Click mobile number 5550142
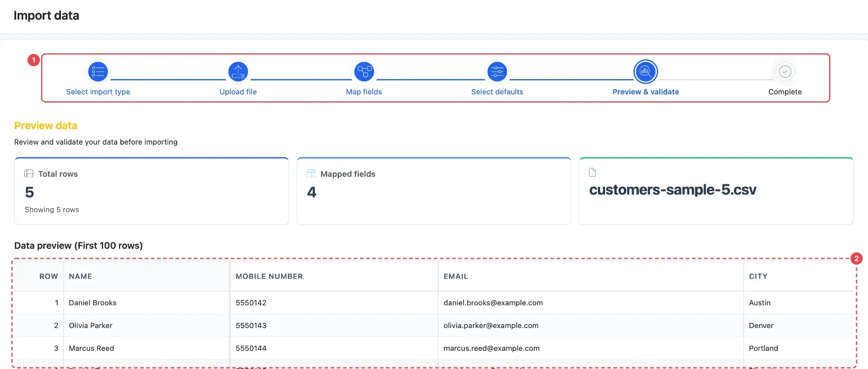Screen dimensions: 868x369 pos(251,303)
